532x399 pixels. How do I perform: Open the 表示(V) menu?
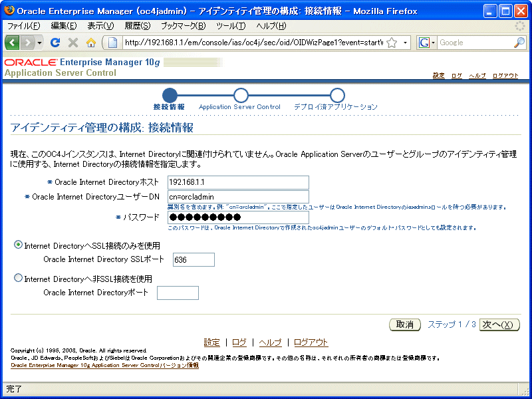pyautogui.click(x=100, y=26)
